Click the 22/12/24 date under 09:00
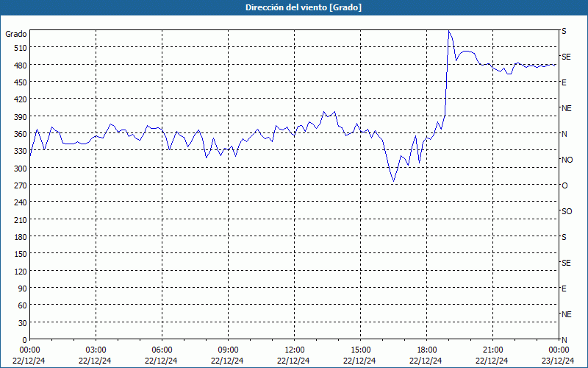588x368 pixels. tap(227, 361)
